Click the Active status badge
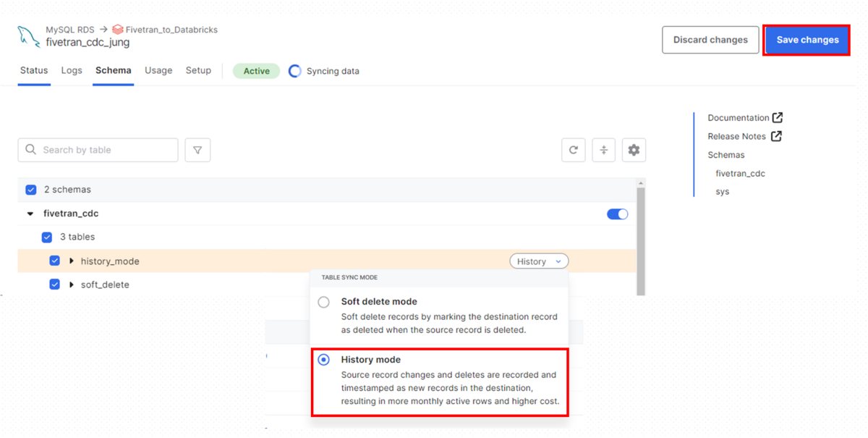Image resolution: width=868 pixels, height=438 pixels. coord(256,71)
